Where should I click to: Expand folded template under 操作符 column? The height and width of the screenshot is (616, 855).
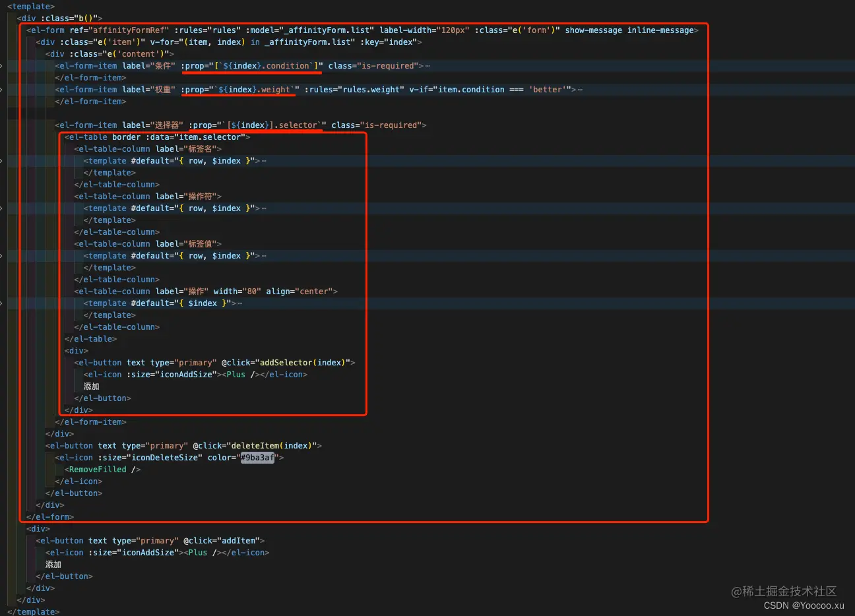tap(263, 208)
